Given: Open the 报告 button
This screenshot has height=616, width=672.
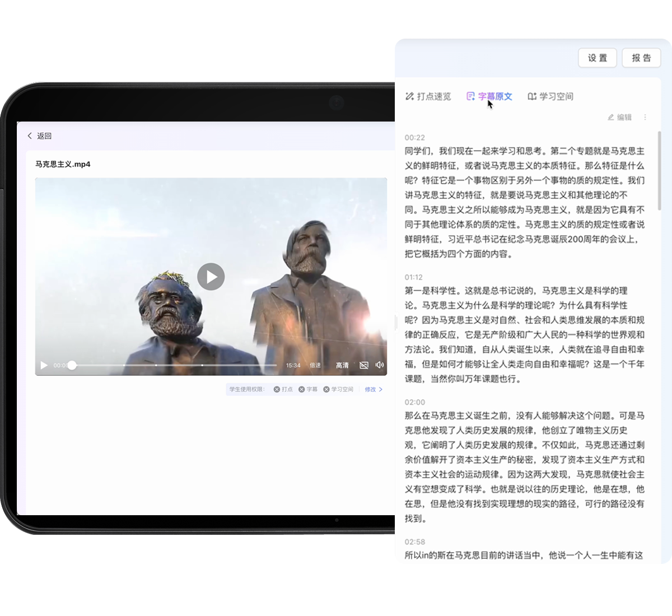Looking at the screenshot, I should (x=641, y=58).
